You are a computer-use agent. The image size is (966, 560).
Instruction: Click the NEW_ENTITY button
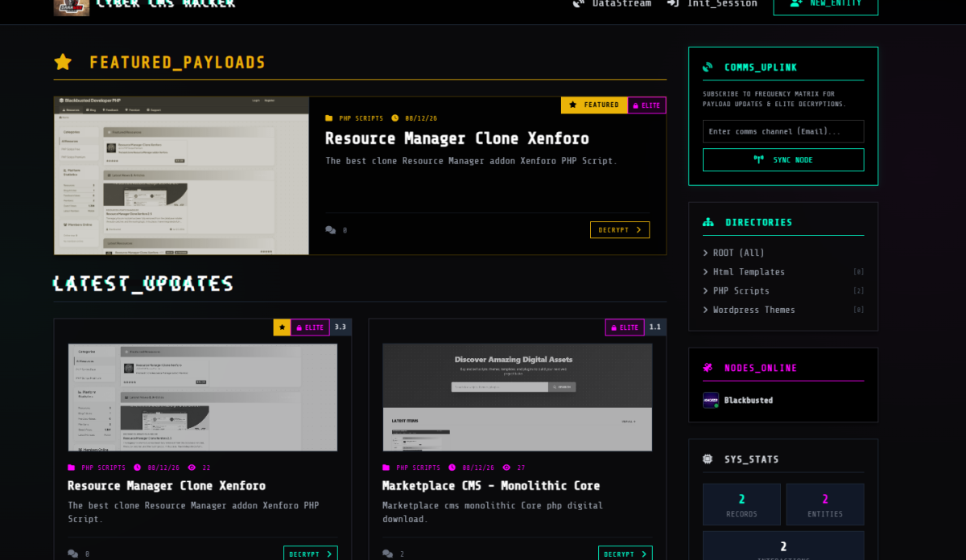(826, 4)
